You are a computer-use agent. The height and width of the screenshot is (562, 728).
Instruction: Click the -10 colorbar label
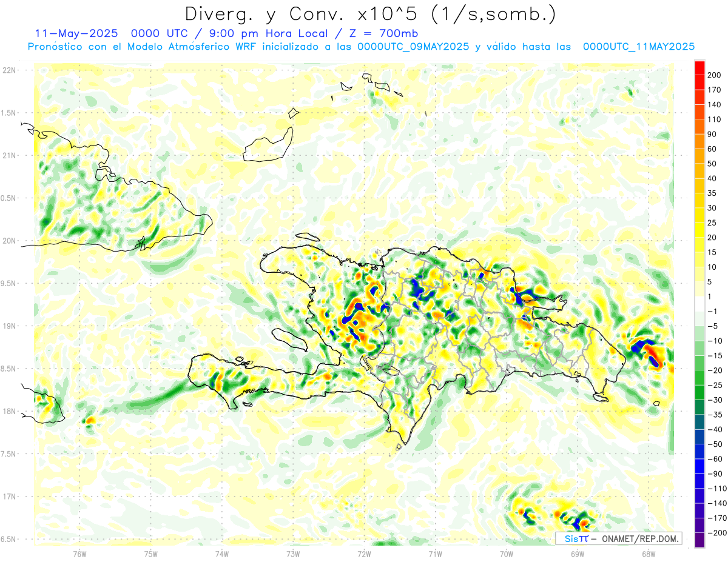pyautogui.click(x=715, y=341)
